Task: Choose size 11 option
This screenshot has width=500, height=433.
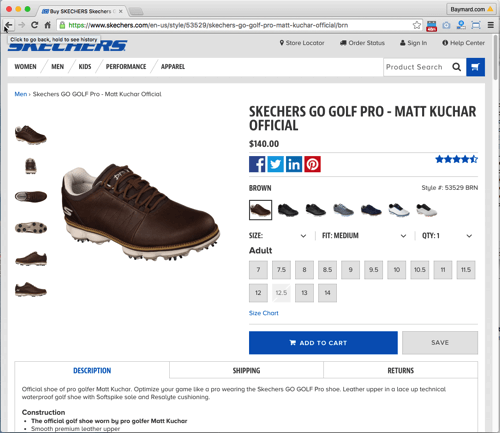Action: click(x=443, y=270)
